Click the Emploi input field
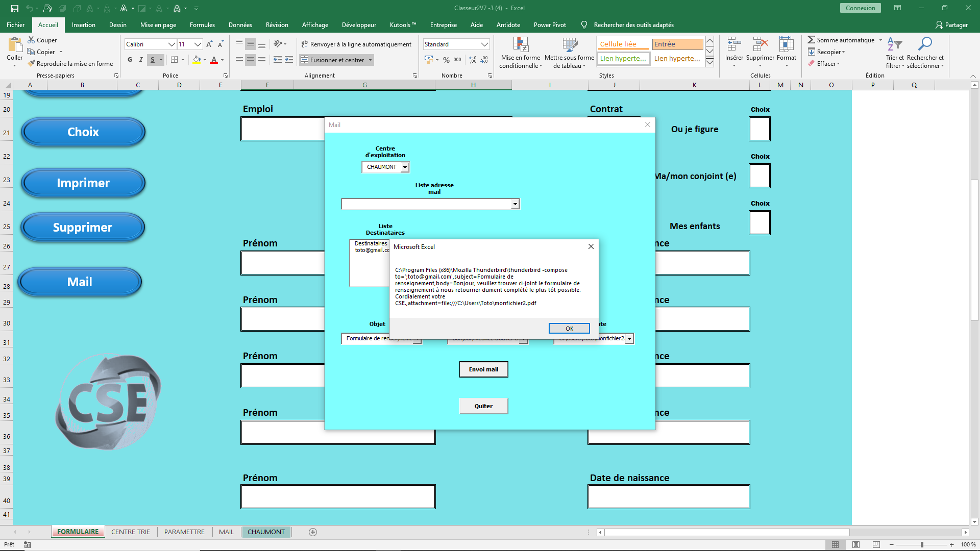 [283, 129]
